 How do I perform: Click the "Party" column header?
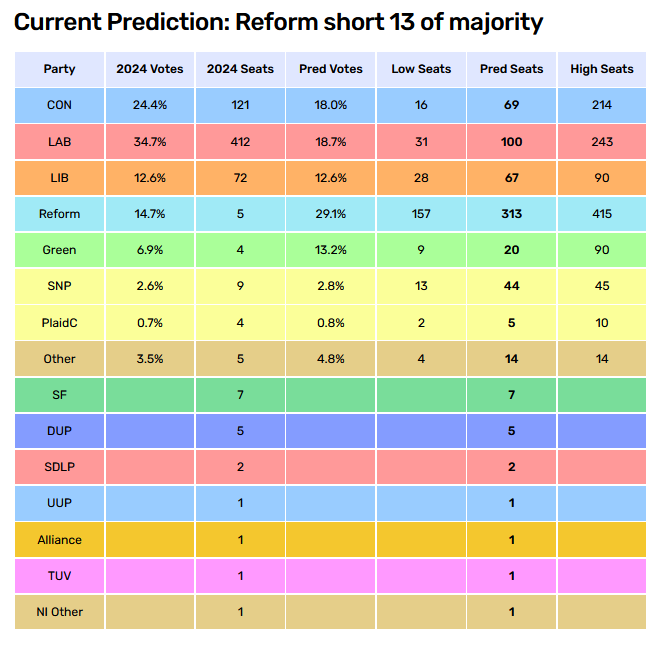[59, 69]
